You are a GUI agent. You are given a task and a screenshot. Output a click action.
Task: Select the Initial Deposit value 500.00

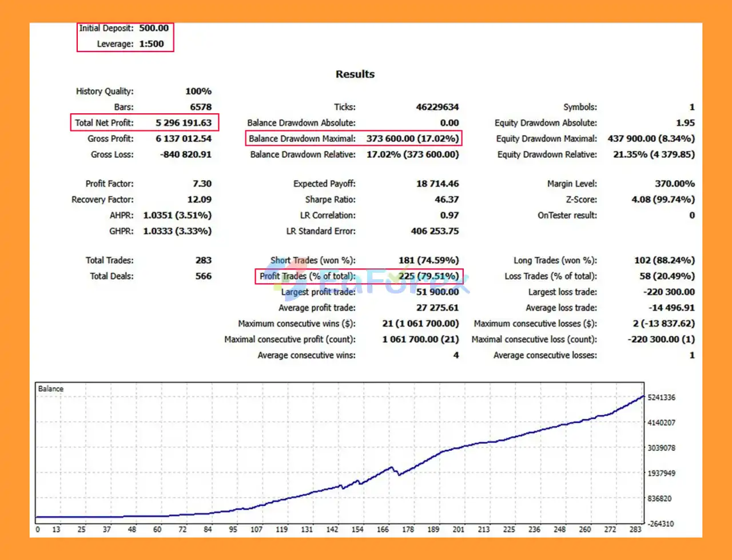tap(154, 28)
